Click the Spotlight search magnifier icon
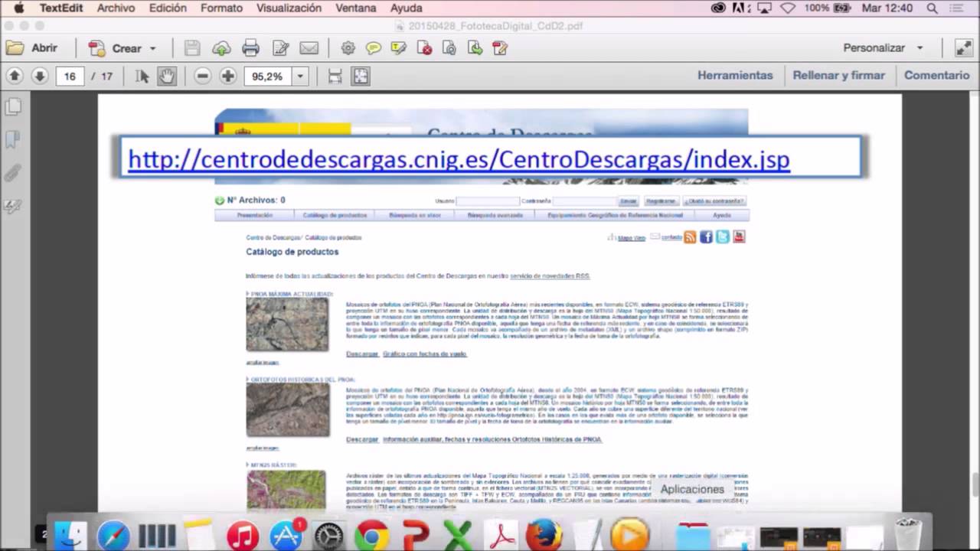The height and width of the screenshot is (551, 980). tap(933, 8)
